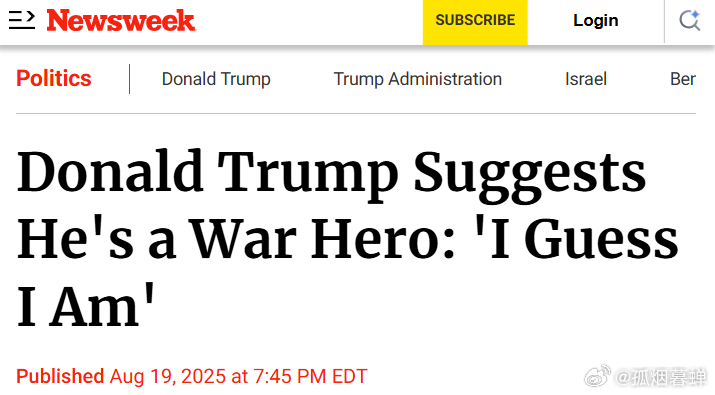The image size is (715, 395).
Task: Click the Aug 19, 2025 date
Action: pyautogui.click(x=167, y=377)
